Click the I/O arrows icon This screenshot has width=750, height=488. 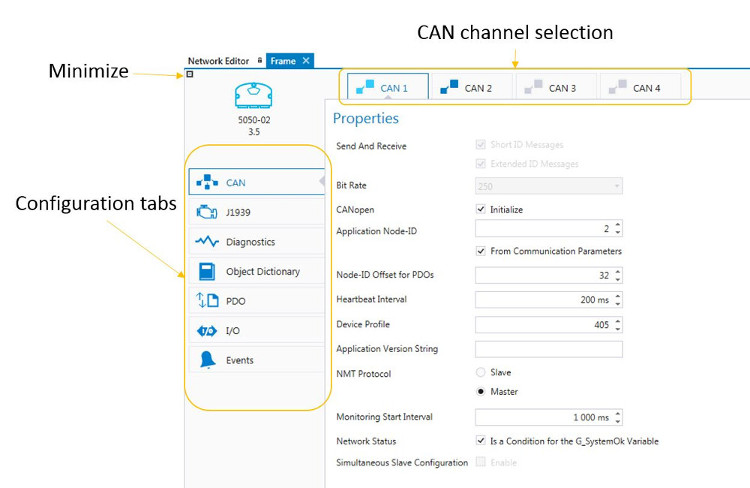207,331
